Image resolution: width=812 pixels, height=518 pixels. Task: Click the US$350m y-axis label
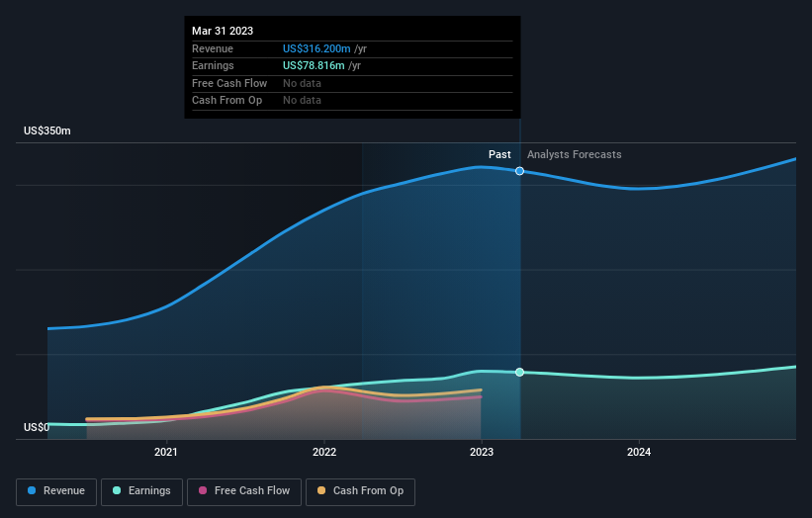[47, 130]
